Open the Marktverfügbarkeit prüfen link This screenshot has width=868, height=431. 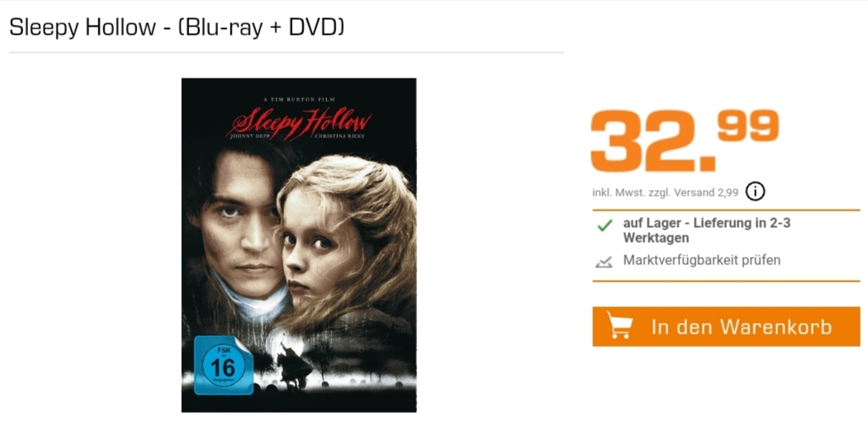coord(701,260)
